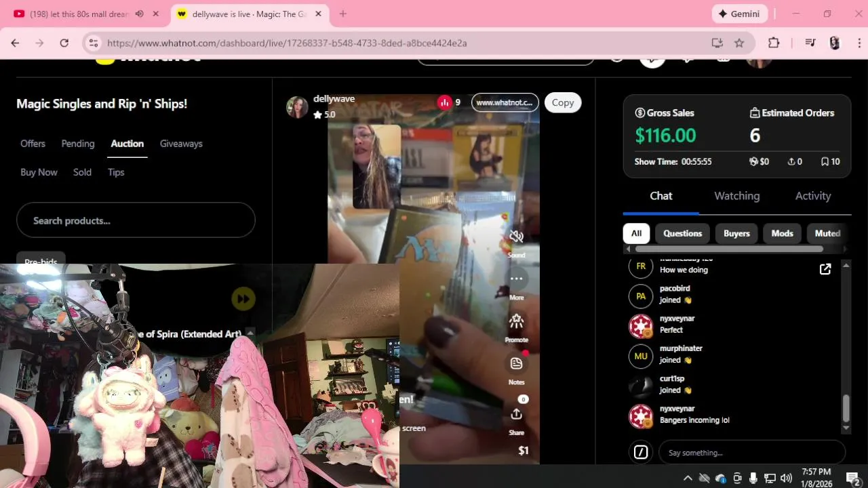Click the browser address bar URL
868x488 pixels.
coord(287,43)
